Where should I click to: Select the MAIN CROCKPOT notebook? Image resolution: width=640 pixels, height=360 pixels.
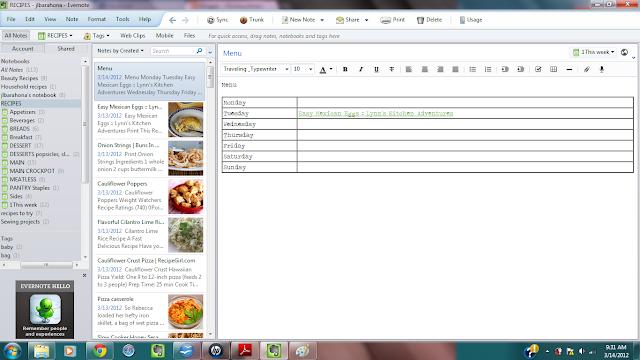point(32,171)
